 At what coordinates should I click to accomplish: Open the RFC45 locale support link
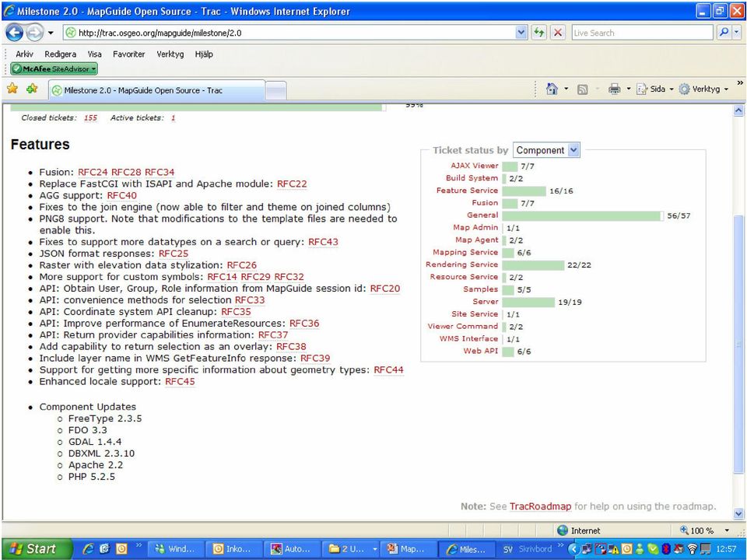(180, 381)
